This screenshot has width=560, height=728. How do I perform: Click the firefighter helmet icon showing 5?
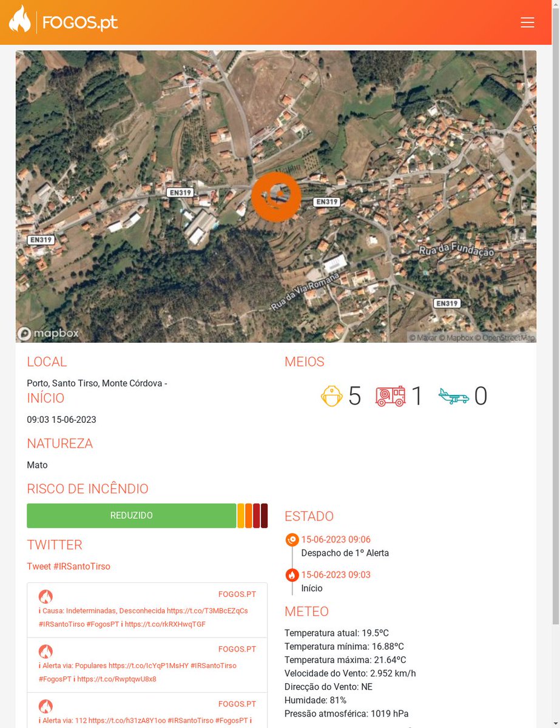pyautogui.click(x=331, y=396)
